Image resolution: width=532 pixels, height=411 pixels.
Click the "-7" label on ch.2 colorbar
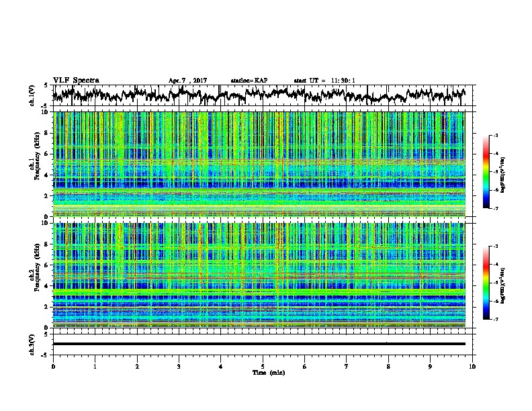click(x=495, y=319)
